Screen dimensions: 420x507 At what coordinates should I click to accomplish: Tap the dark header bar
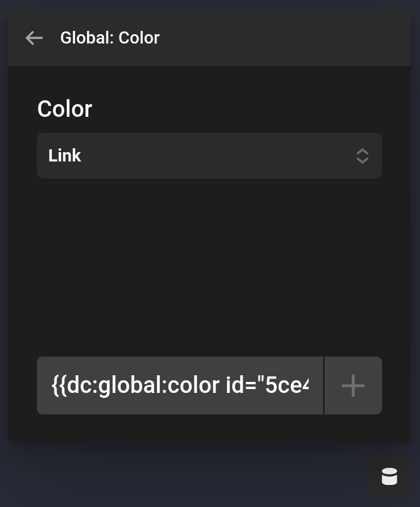(x=248, y=37)
